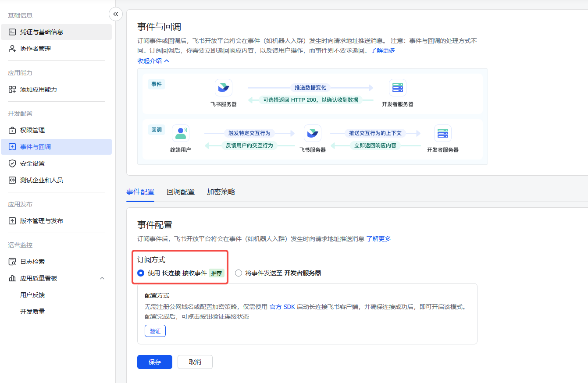The width and height of the screenshot is (588, 383).
Task: Open 开发质量 in the sidebar
Action: point(32,312)
